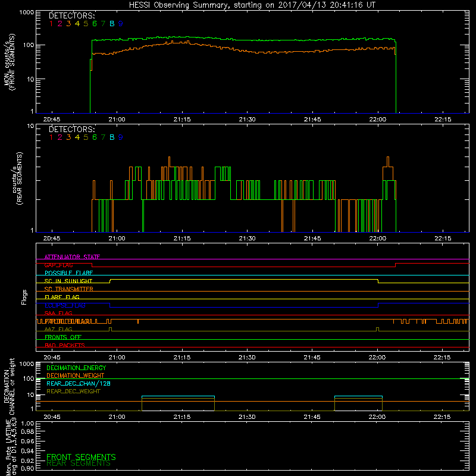Click the FRONT SEGMENTS livetime label
Image resolution: width=476 pixels, height=476 pixels.
pyautogui.click(x=81, y=457)
